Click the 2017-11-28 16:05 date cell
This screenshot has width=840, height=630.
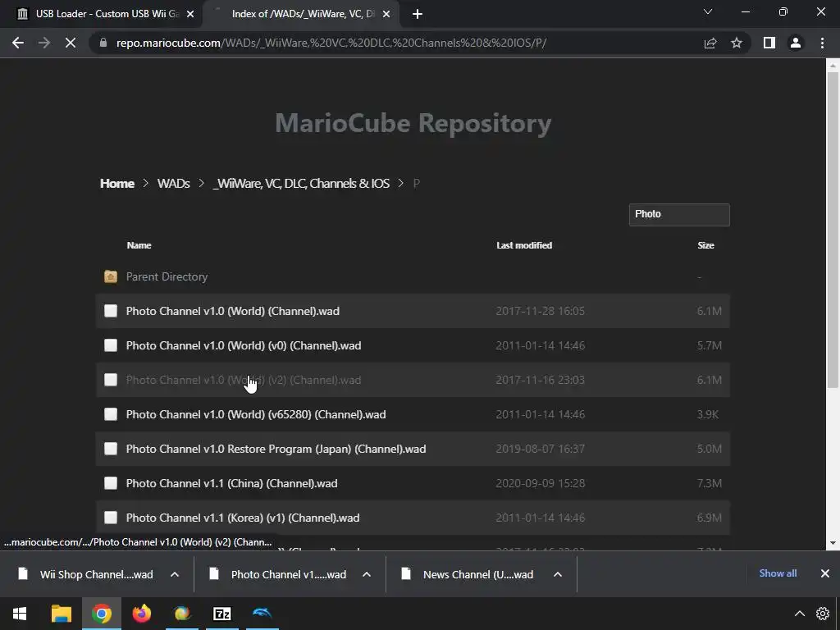click(540, 311)
